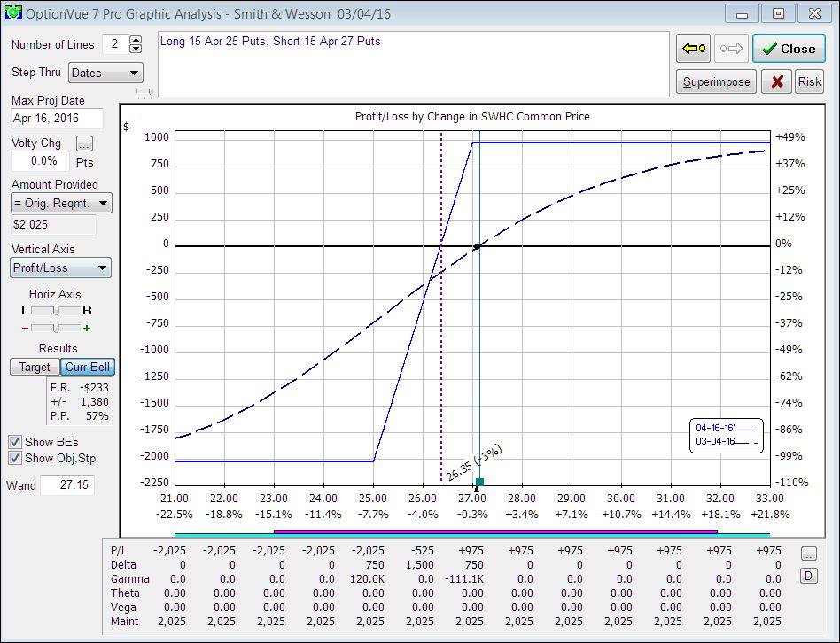840x643 pixels.
Task: Click the red X delete button
Action: 776,81
